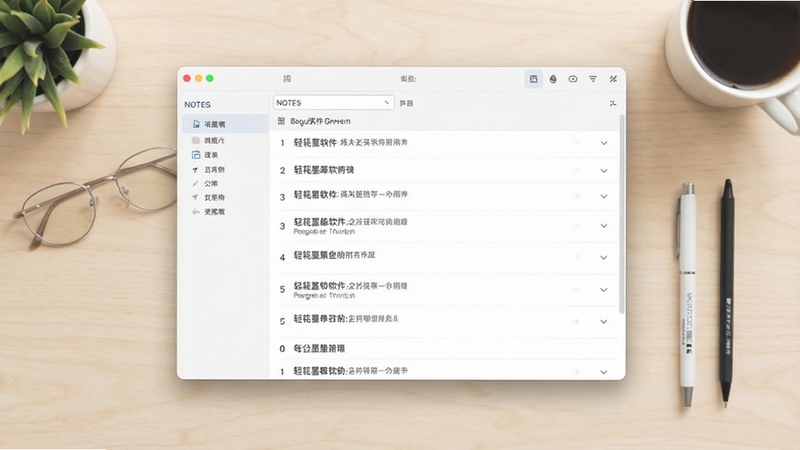Image resolution: width=800 pixels, height=450 pixels.
Task: Click the grid icon in the list header row
Action: pyautogui.click(x=281, y=121)
